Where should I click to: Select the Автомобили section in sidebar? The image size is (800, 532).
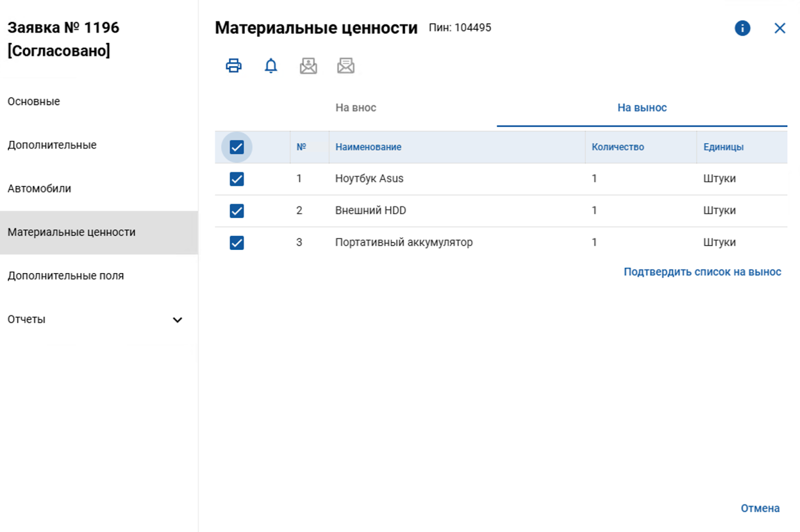[x=39, y=188]
